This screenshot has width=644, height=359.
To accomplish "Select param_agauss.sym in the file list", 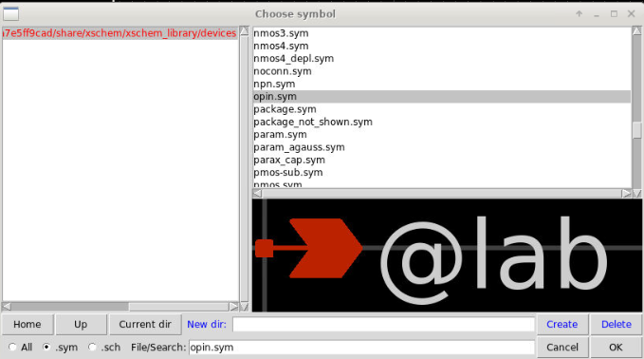I will (442, 147).
